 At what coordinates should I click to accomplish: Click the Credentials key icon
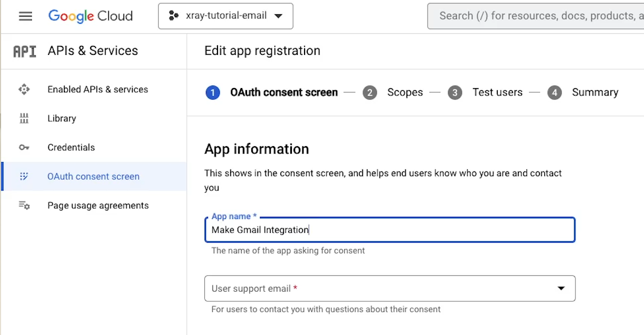24,148
